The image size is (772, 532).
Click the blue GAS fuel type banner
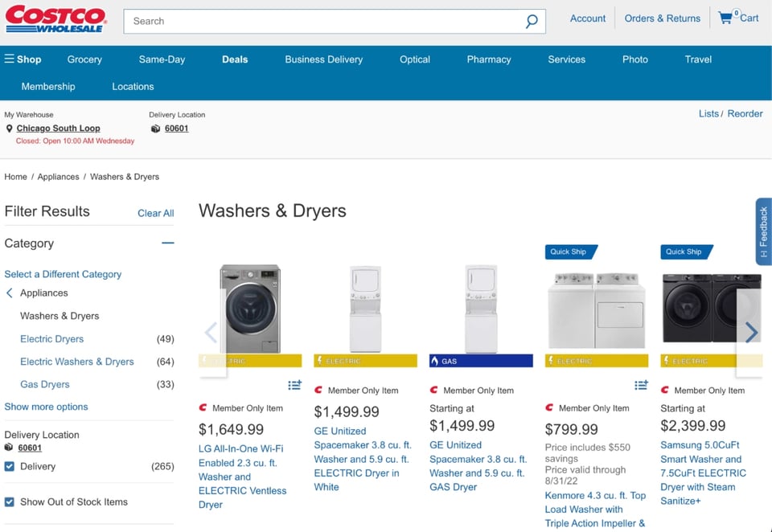481,361
